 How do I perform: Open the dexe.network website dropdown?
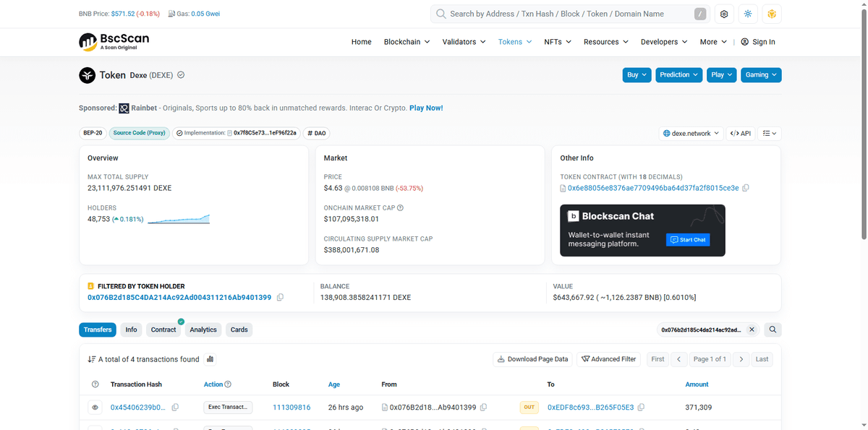692,134
